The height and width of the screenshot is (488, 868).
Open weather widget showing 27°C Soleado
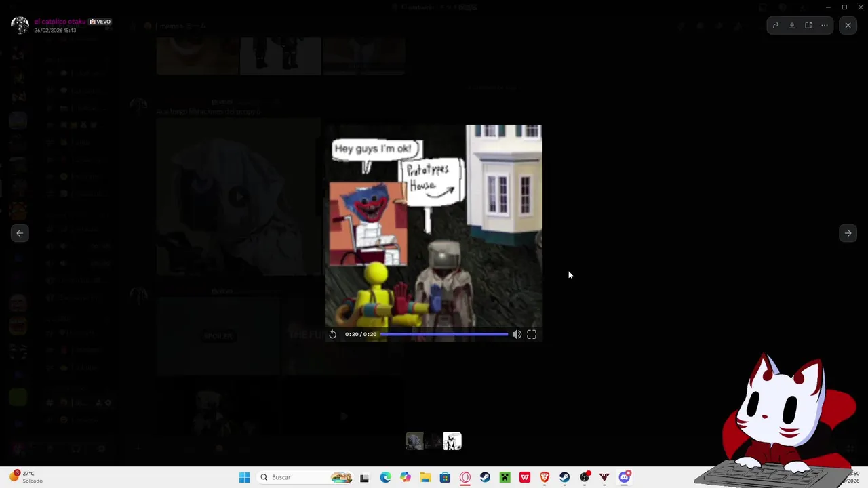(x=26, y=476)
